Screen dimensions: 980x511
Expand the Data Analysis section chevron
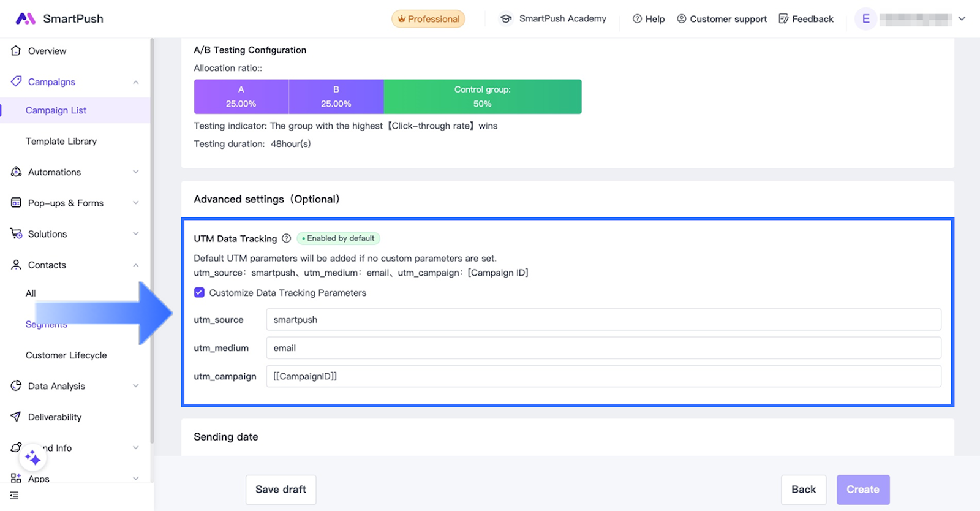135,386
